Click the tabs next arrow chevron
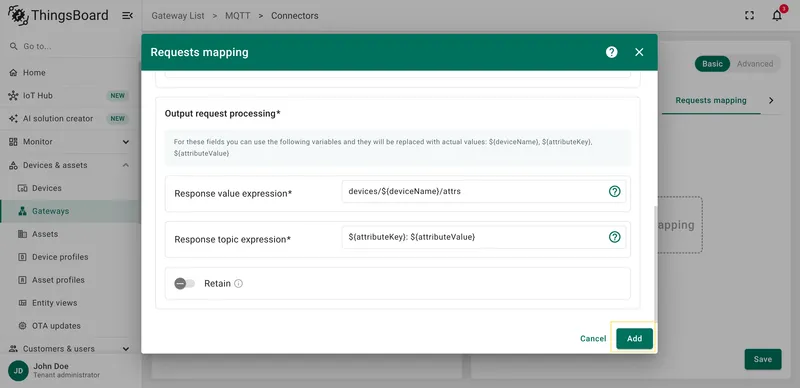Image resolution: width=800 pixels, height=388 pixels. pos(771,100)
